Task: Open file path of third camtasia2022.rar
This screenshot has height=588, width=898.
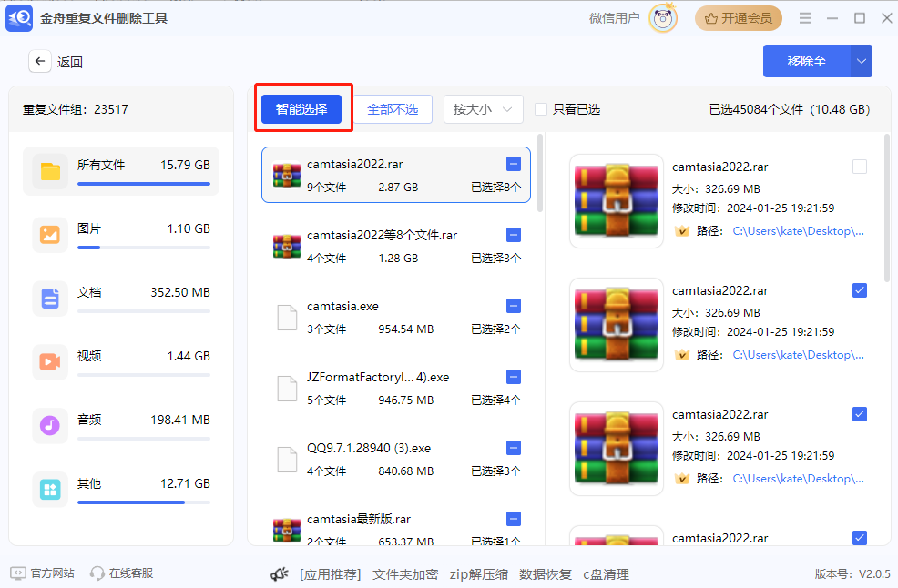Action: (x=799, y=479)
